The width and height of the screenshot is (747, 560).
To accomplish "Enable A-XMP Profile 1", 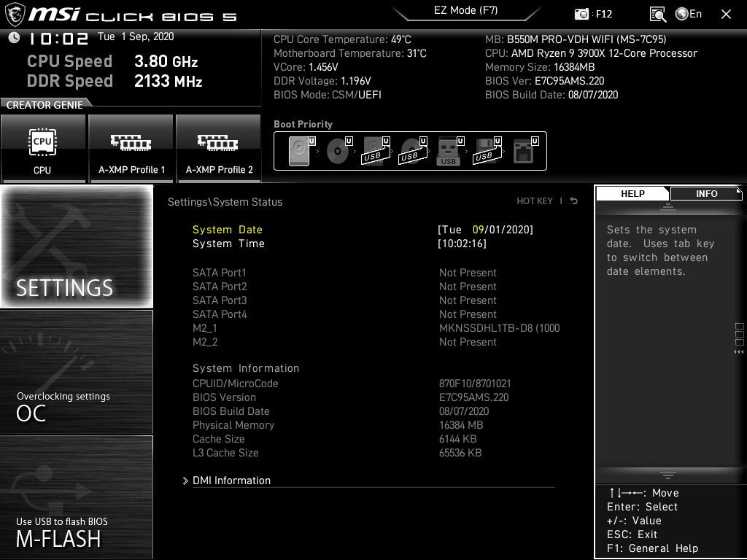I will click(131, 148).
